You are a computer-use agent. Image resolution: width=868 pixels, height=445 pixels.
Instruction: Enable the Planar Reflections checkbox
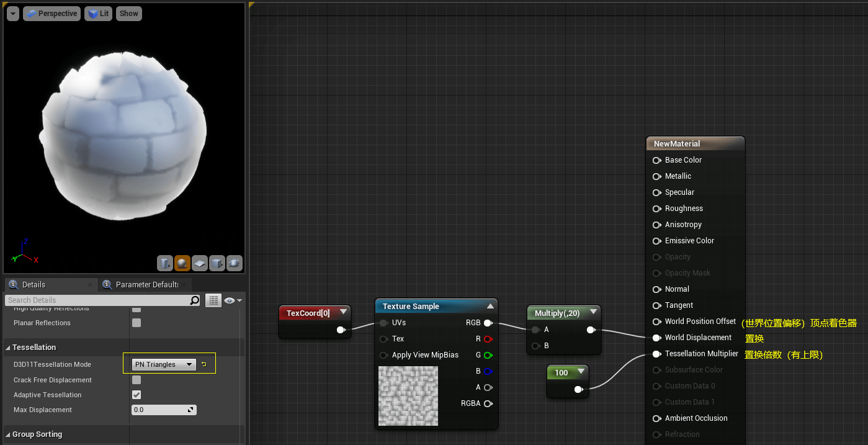(x=136, y=323)
